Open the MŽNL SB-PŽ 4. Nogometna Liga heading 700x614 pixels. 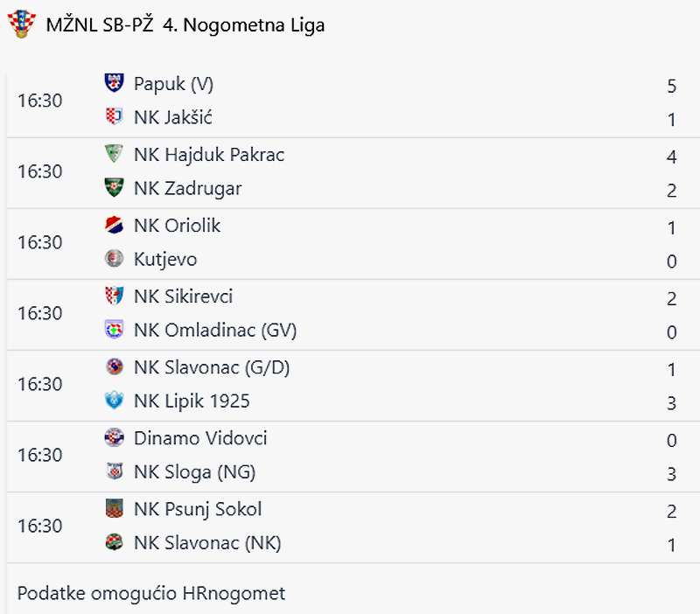185,25
